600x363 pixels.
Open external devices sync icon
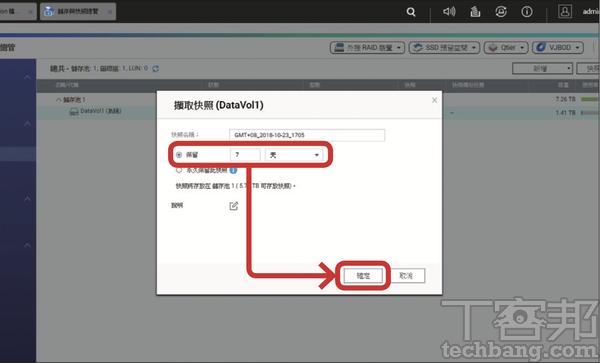[501, 12]
